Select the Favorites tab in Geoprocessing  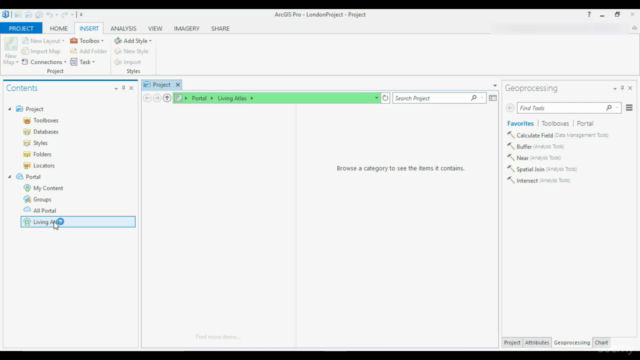[x=520, y=123]
